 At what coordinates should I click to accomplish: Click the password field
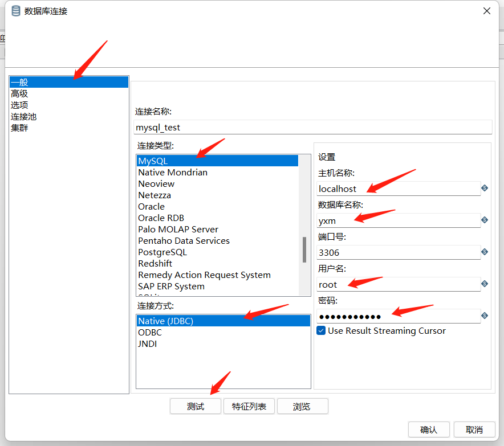[399, 316]
